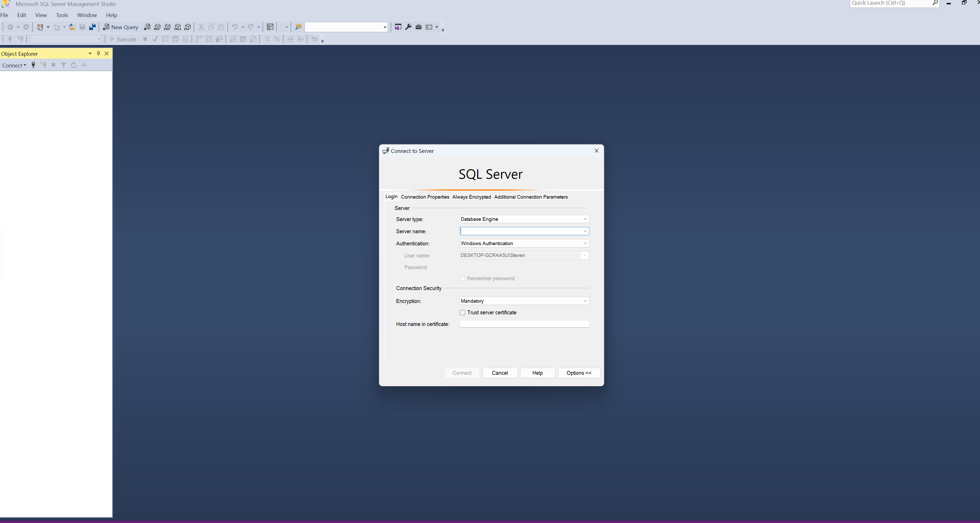Click the Host name in certificate field
The height and width of the screenshot is (523, 980).
pyautogui.click(x=524, y=324)
